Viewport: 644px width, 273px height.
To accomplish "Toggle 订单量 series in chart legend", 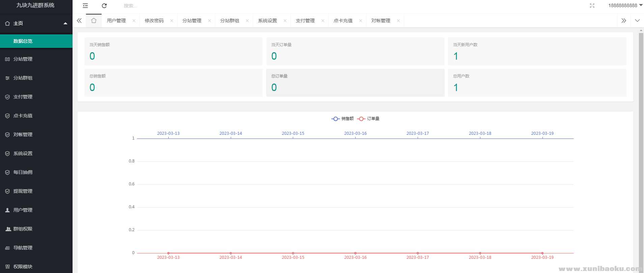I will [368, 119].
